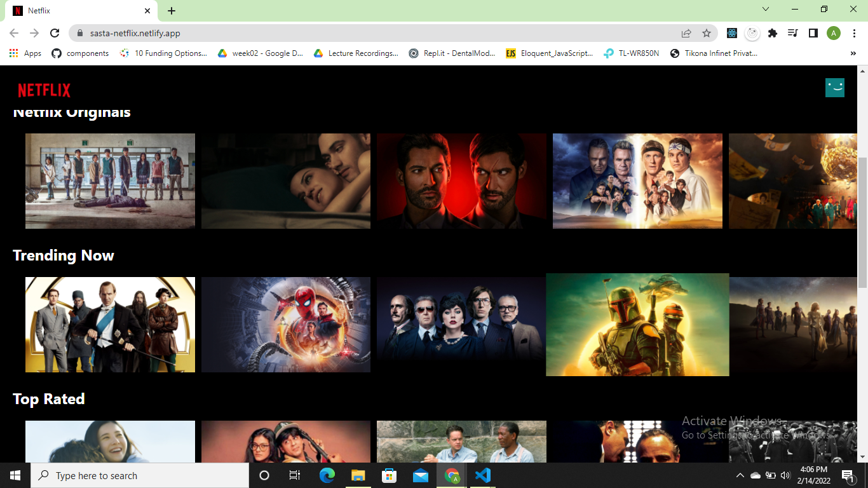Click the forward navigation arrow

[x=34, y=33]
